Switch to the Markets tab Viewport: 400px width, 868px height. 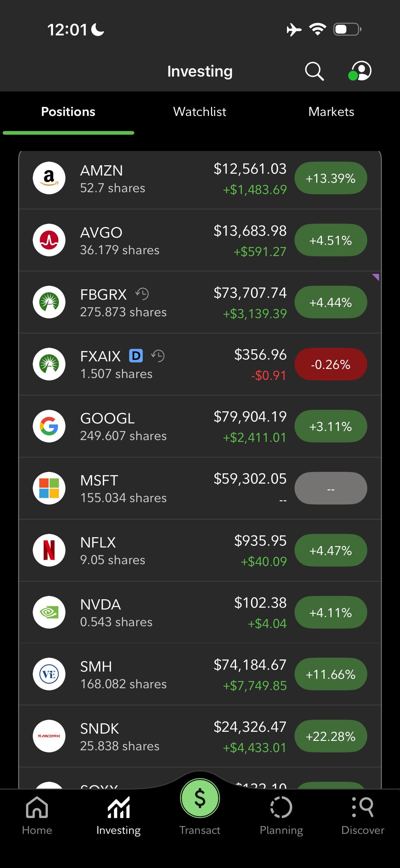click(x=331, y=112)
